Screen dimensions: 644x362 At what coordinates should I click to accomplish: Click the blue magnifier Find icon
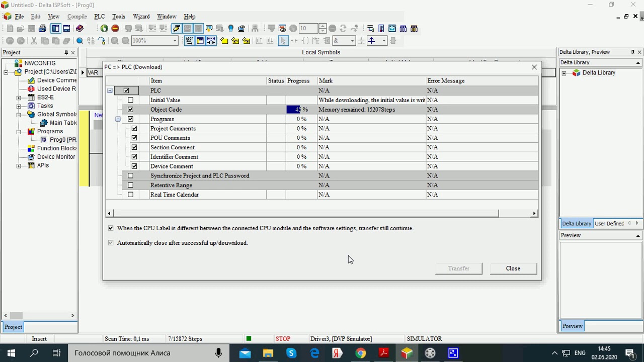click(79, 41)
